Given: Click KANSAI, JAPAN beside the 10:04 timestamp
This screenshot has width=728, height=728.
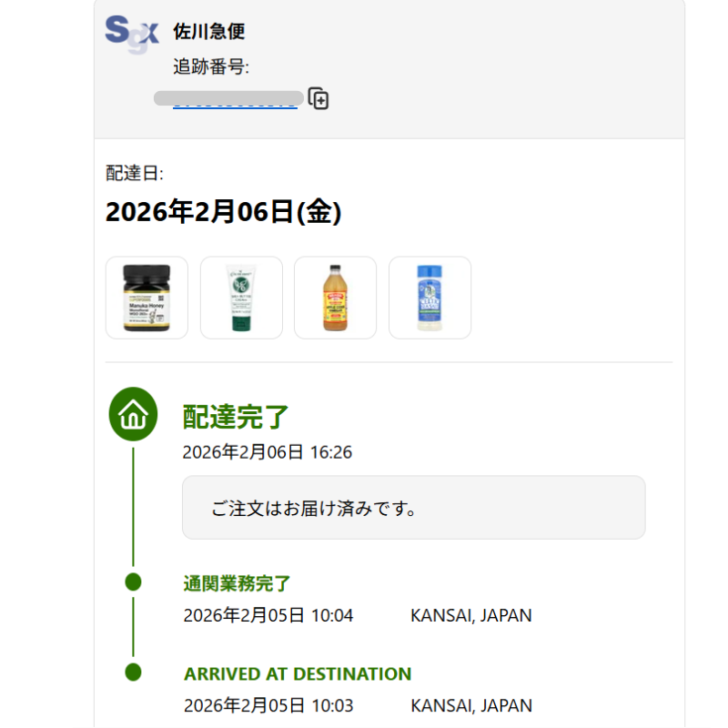Looking at the screenshot, I should (x=470, y=615).
